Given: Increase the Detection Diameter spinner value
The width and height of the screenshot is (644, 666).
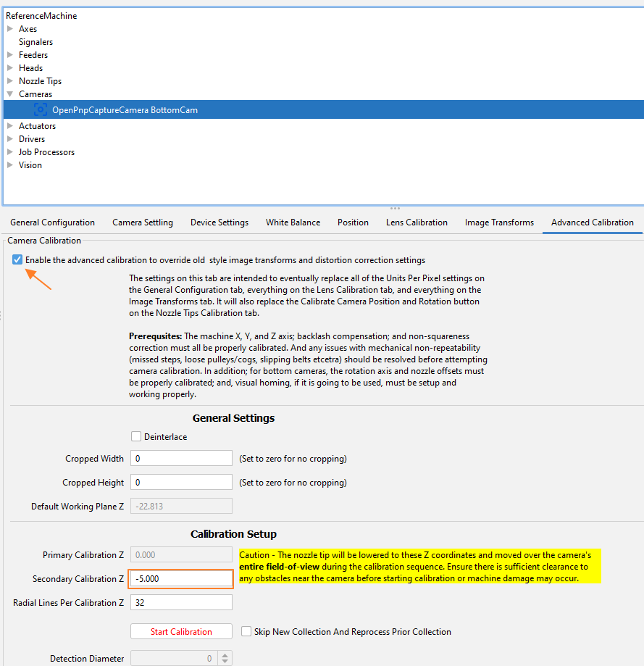Looking at the screenshot, I should tap(225, 655).
